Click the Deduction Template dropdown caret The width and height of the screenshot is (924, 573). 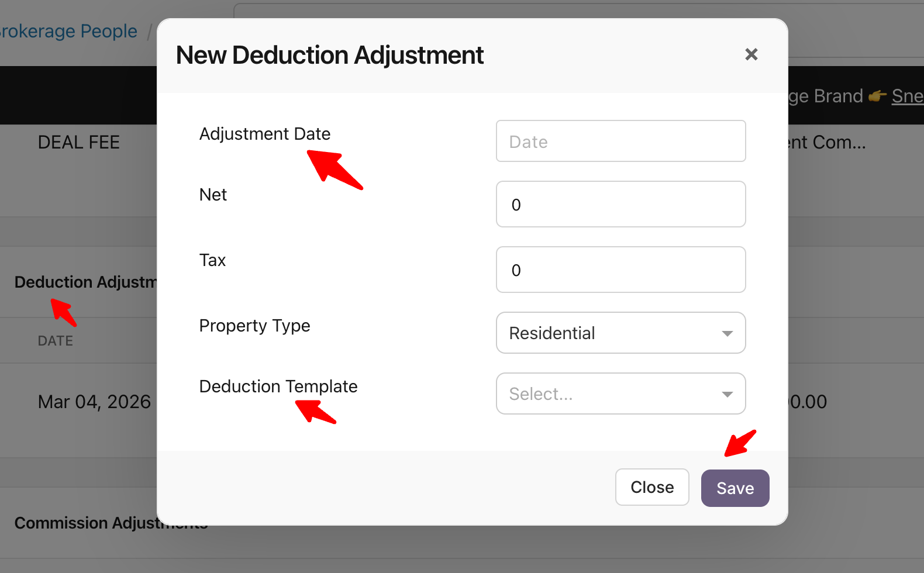pyautogui.click(x=728, y=395)
